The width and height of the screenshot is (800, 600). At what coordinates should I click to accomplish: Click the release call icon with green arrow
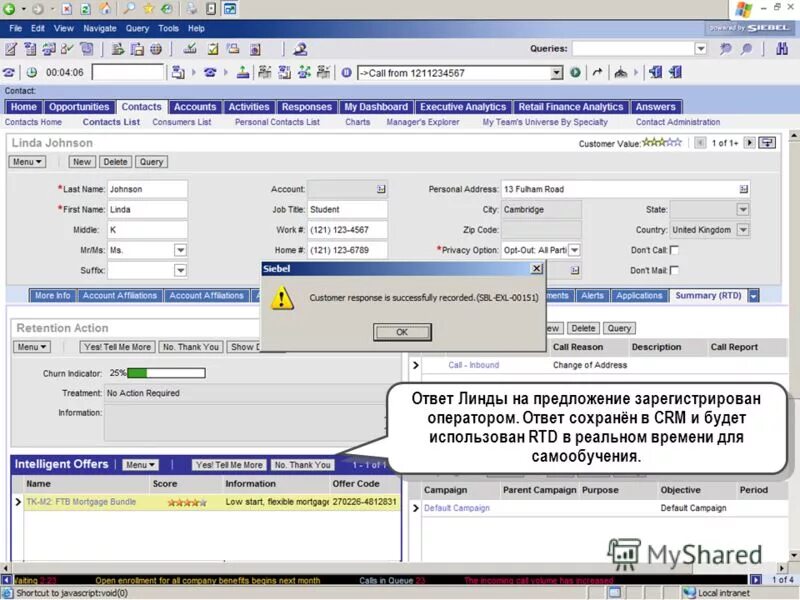243,72
